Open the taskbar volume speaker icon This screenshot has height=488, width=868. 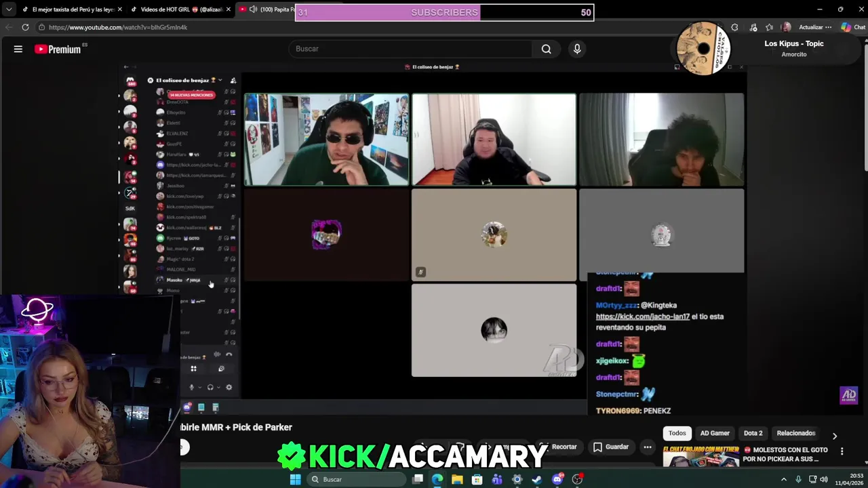point(824,479)
